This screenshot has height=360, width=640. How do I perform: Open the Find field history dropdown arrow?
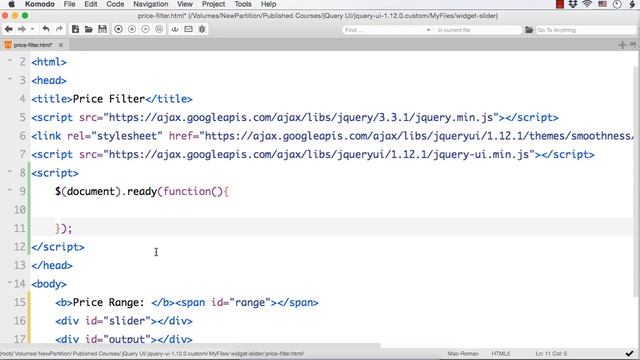428,30
